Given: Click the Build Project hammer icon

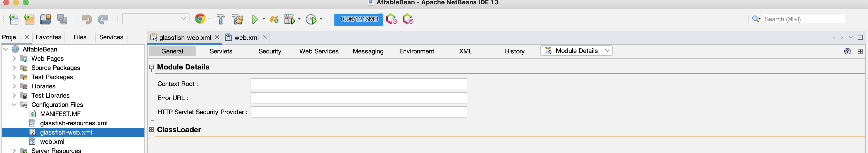Looking at the screenshot, I should tap(221, 19).
